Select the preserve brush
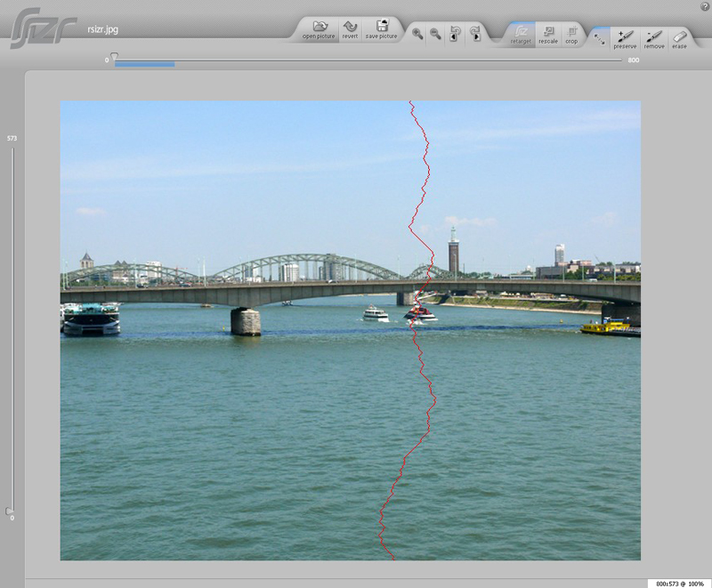Image resolution: width=712 pixels, height=588 pixels. point(625,39)
